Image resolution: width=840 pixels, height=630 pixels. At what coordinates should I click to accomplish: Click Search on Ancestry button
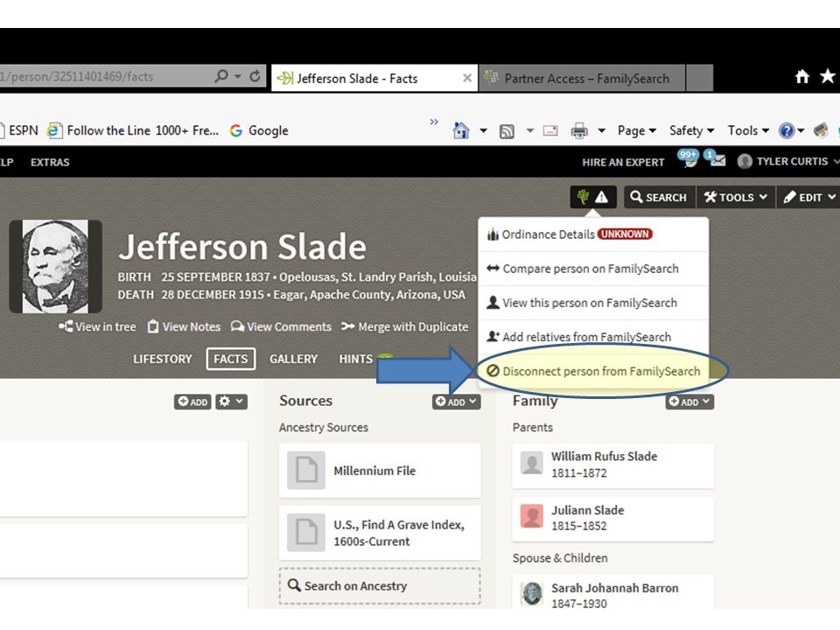coord(380,586)
